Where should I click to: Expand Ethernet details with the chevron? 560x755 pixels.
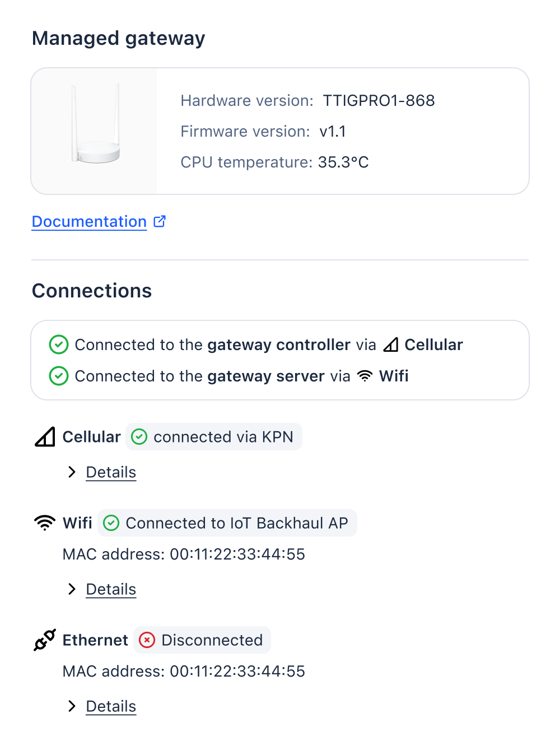point(72,706)
